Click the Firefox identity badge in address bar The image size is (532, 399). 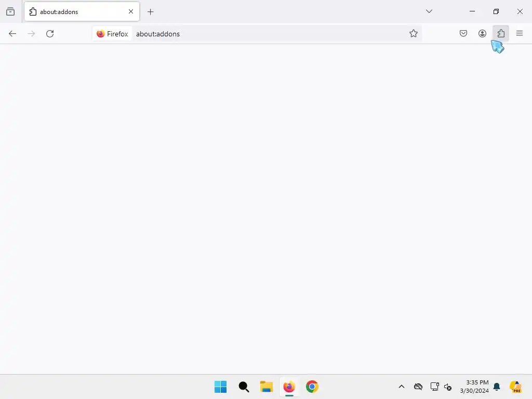click(112, 34)
